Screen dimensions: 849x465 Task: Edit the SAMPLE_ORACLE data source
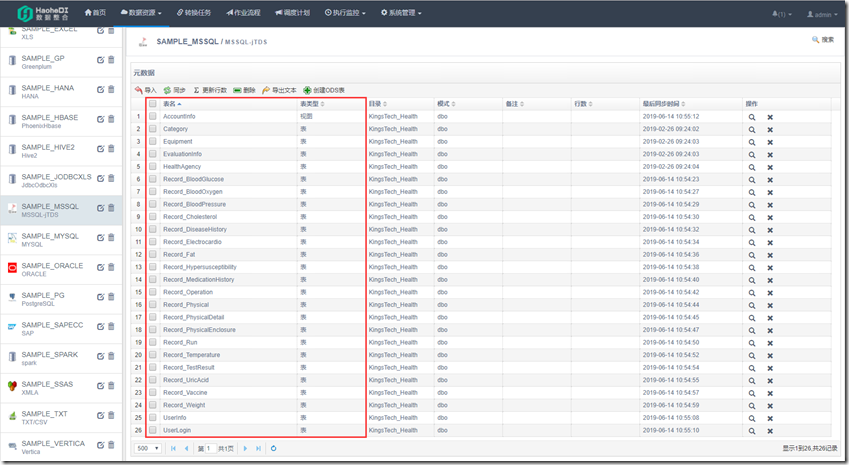tap(100, 267)
